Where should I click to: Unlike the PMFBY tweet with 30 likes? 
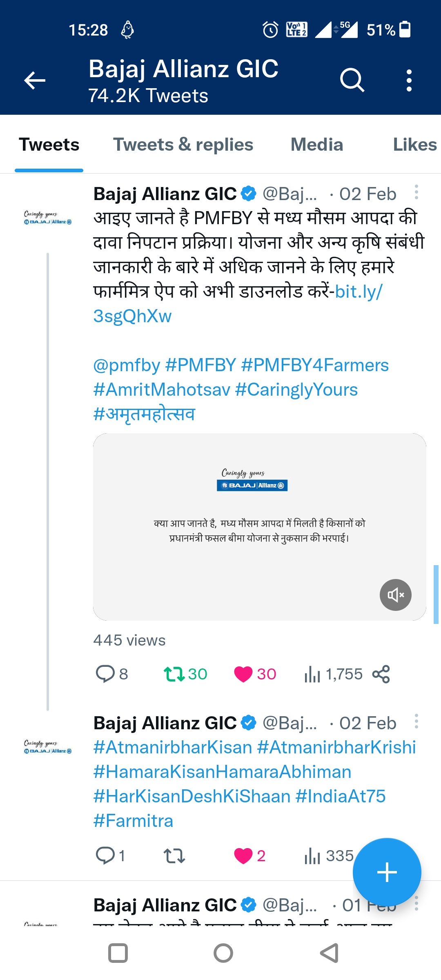pos(243,674)
